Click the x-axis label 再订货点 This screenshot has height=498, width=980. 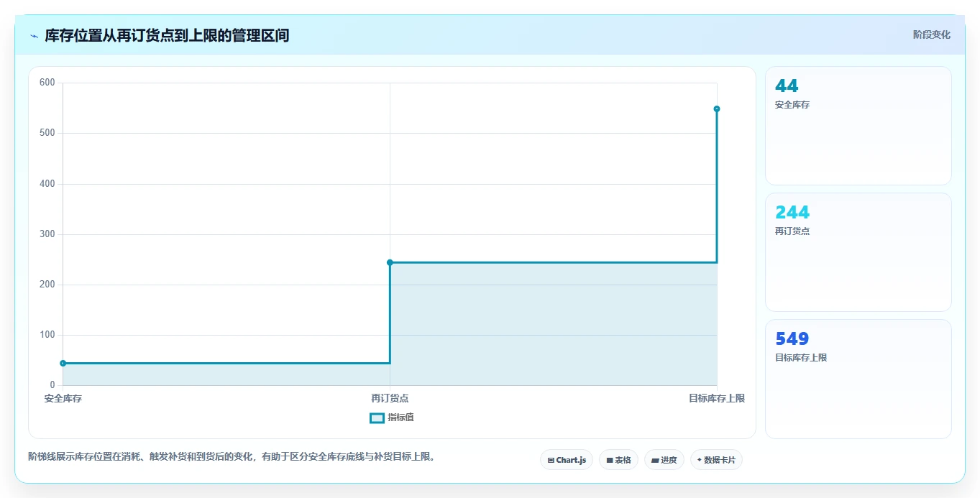click(x=390, y=398)
